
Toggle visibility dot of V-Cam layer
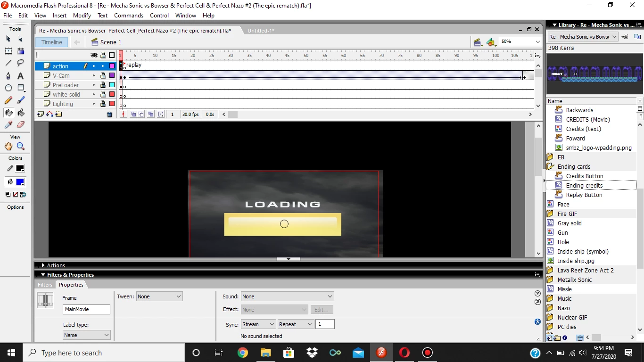coord(94,75)
